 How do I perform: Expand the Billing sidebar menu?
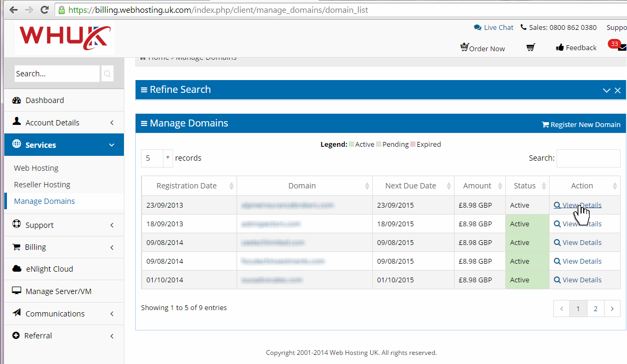click(x=64, y=247)
